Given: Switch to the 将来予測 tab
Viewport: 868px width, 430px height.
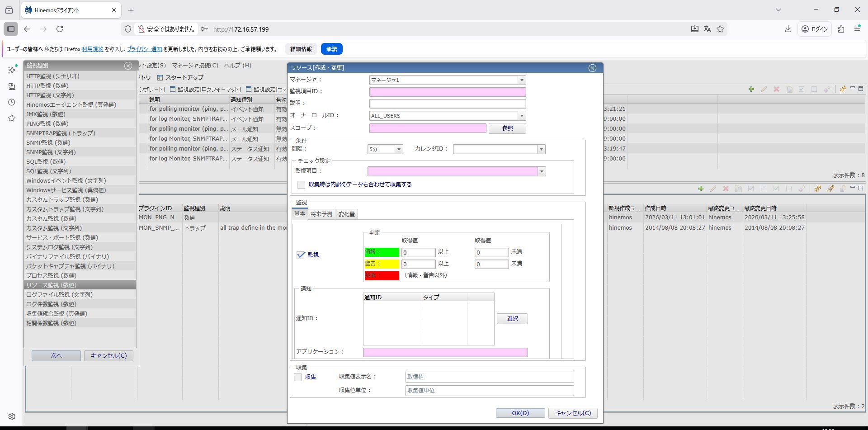Looking at the screenshot, I should click(321, 214).
